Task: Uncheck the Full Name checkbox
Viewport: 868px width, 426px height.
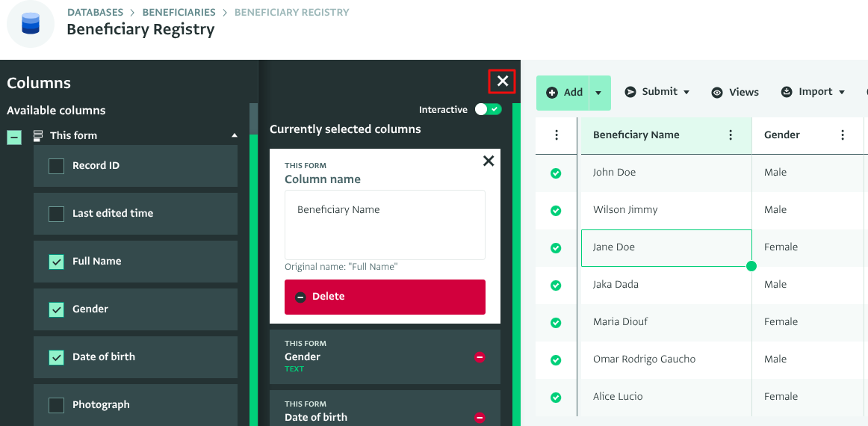Action: pos(57,262)
